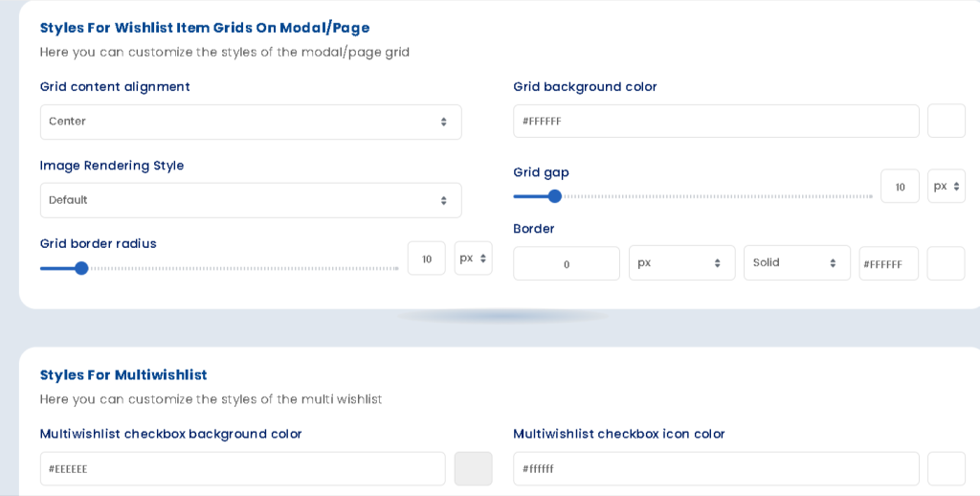Viewport: 980px width, 496px height.
Task: Open the Grid content alignment dropdown
Action: pyautogui.click(x=250, y=122)
